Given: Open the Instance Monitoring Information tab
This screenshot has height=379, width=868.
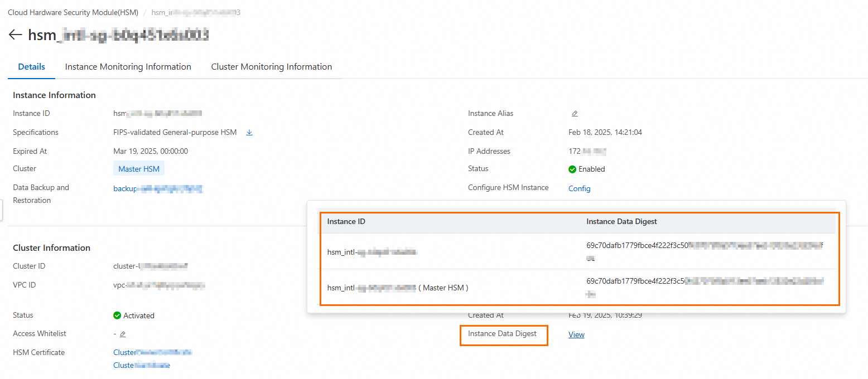Looking at the screenshot, I should (128, 67).
